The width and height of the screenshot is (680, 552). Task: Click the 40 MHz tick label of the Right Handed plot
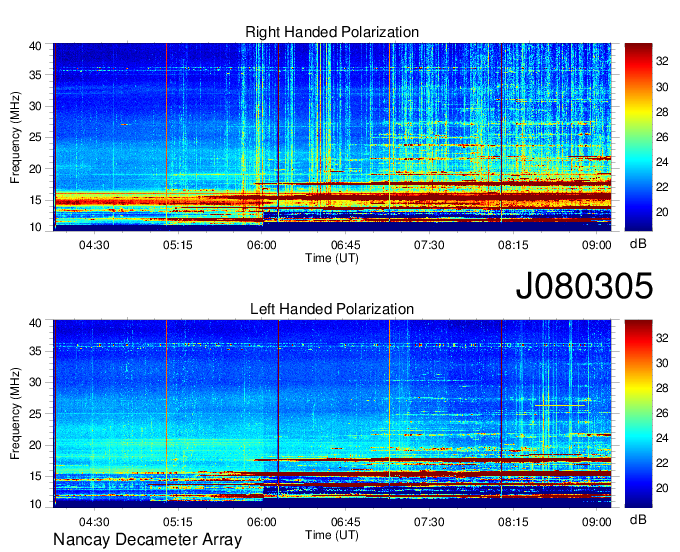tap(35, 46)
